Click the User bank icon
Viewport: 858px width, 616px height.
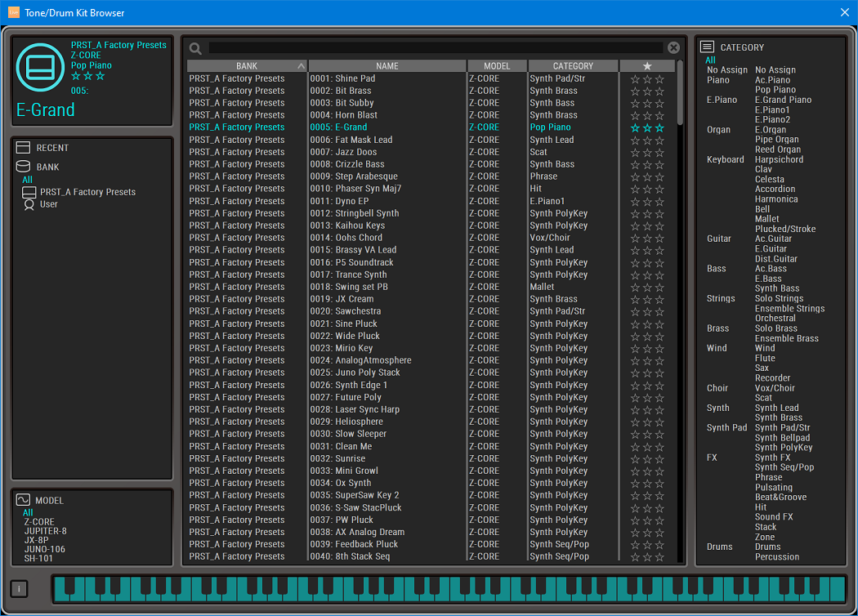click(29, 204)
